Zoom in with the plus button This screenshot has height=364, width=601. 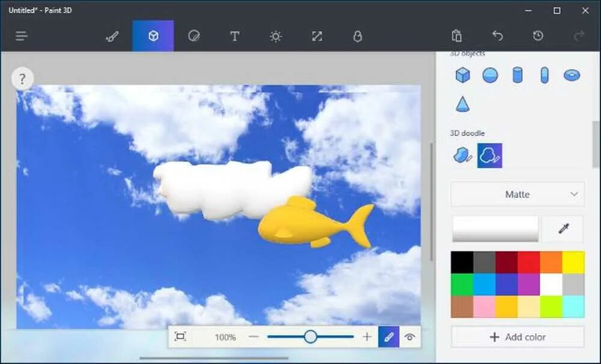pyautogui.click(x=367, y=337)
